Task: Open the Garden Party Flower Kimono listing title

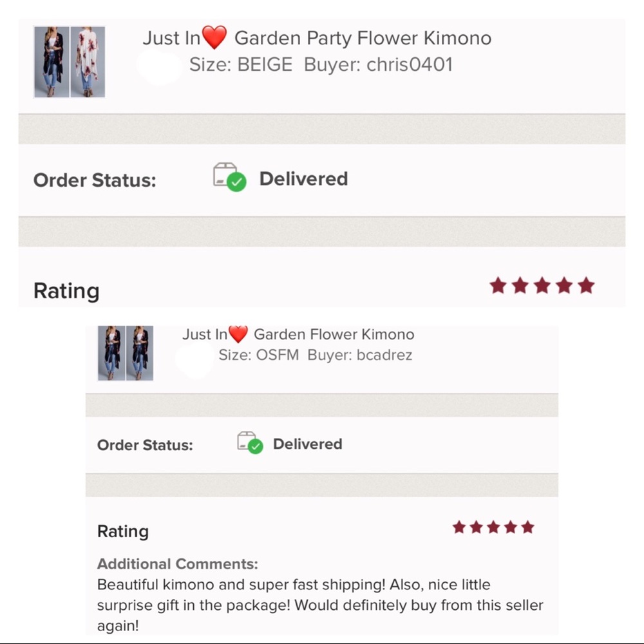Action: [x=363, y=38]
